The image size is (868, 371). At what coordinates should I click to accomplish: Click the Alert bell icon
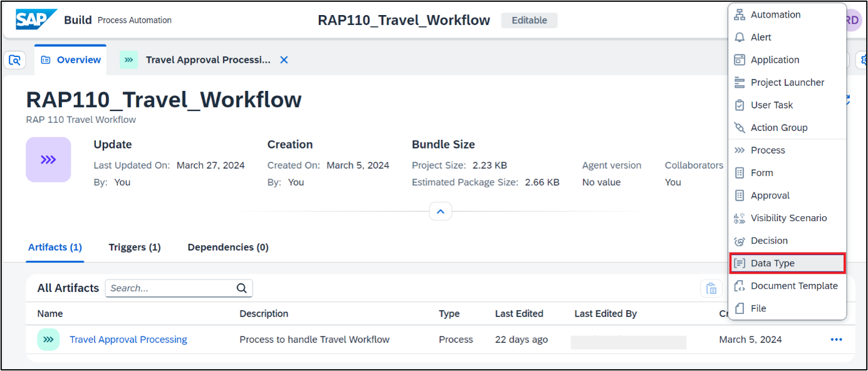(x=740, y=37)
